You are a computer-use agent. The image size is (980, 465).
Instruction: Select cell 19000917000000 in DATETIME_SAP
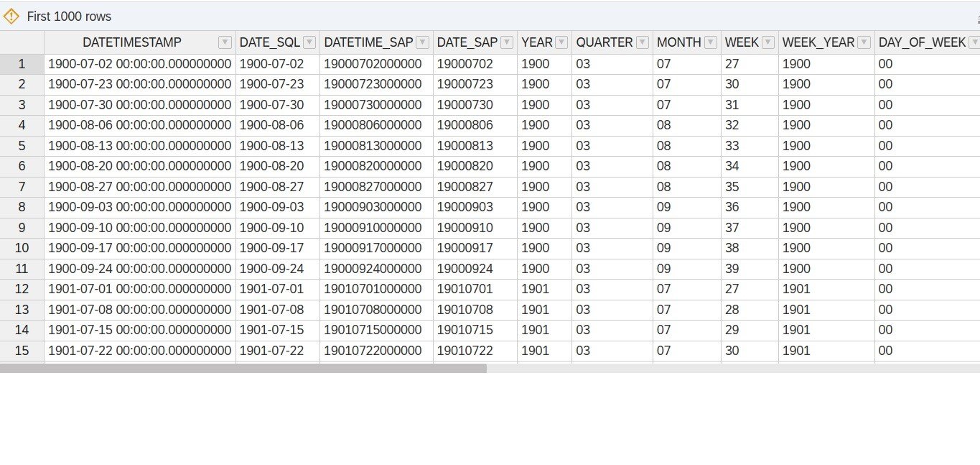coord(376,248)
